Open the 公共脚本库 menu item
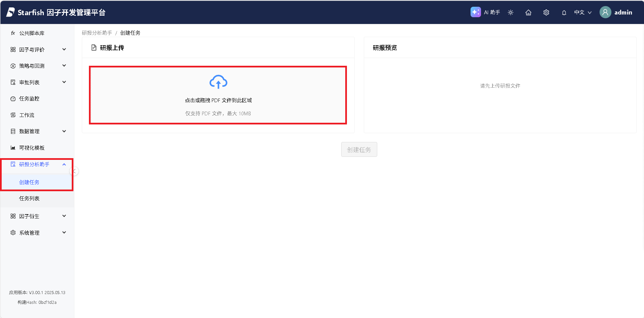Viewport: 644px width, 318px height. [37, 33]
